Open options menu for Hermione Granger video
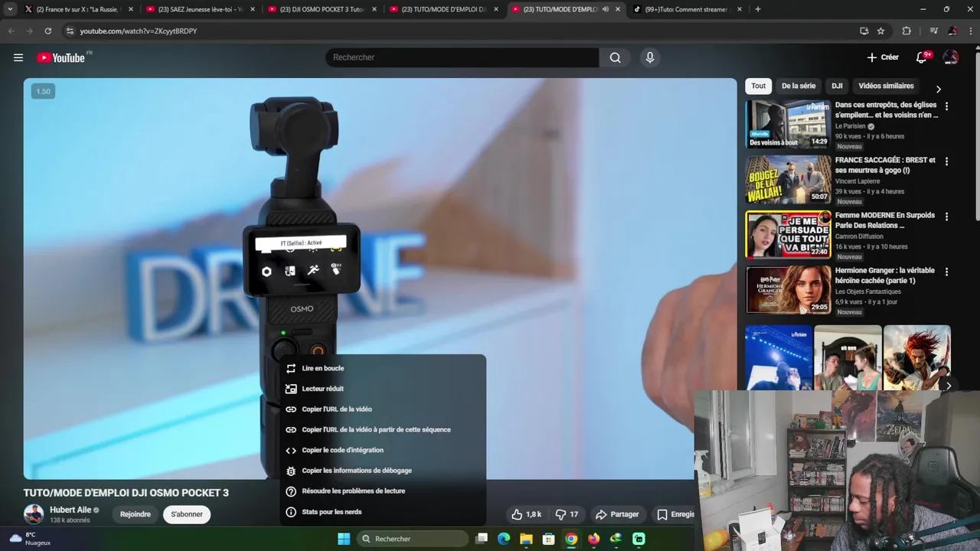 coord(946,272)
